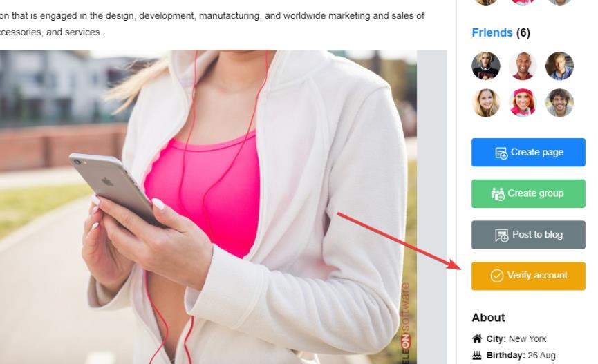The width and height of the screenshot is (598, 364).
Task: Open the blonde woman in dark top avatar
Action: tap(486, 66)
